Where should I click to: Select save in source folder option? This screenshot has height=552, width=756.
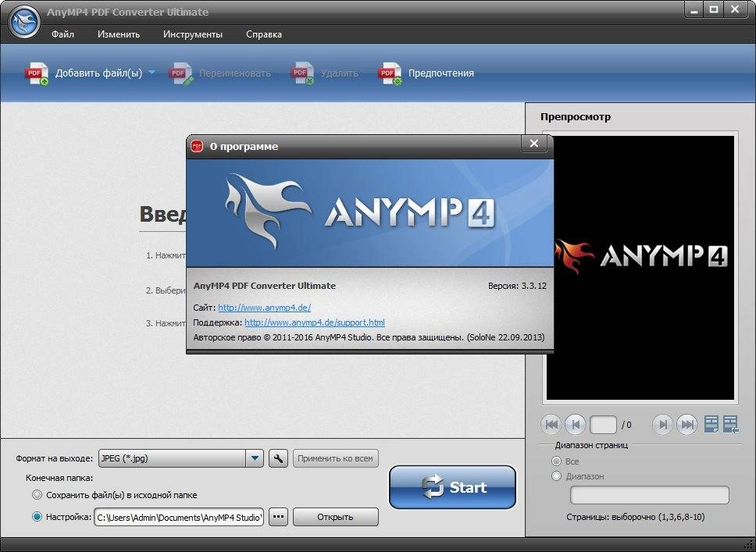coord(37,495)
